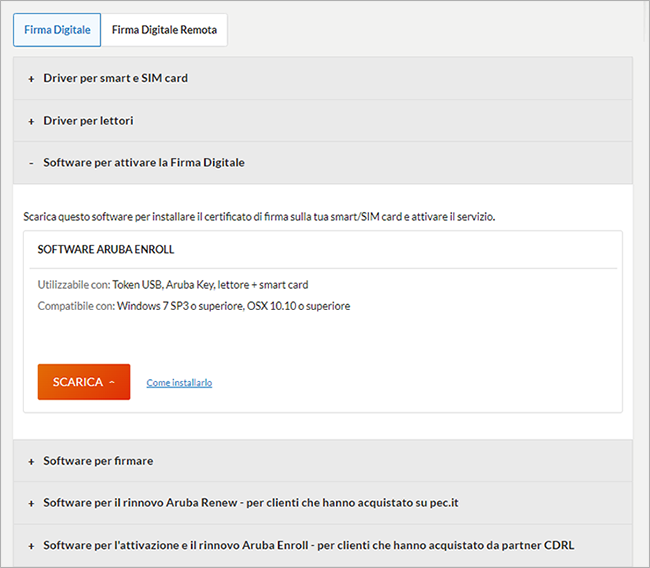Collapse Software per attivare la Firma Digitale
650x568 pixels.
(x=323, y=163)
